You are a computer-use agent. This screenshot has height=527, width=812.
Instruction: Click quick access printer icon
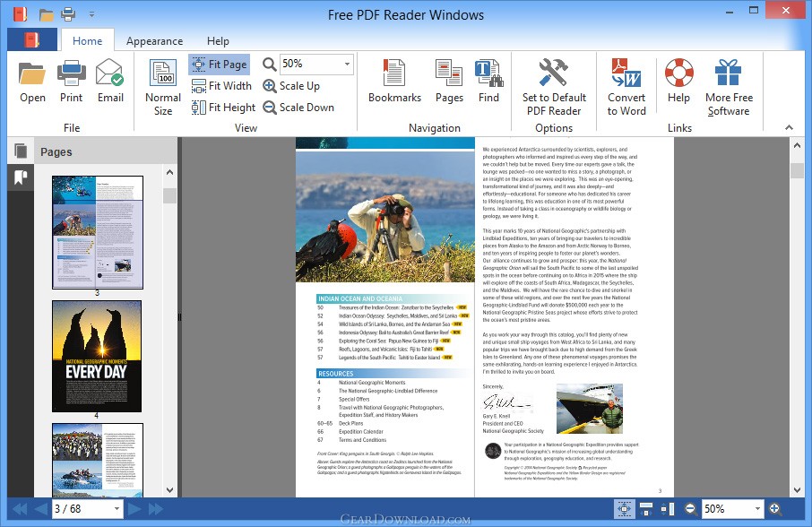(68, 14)
